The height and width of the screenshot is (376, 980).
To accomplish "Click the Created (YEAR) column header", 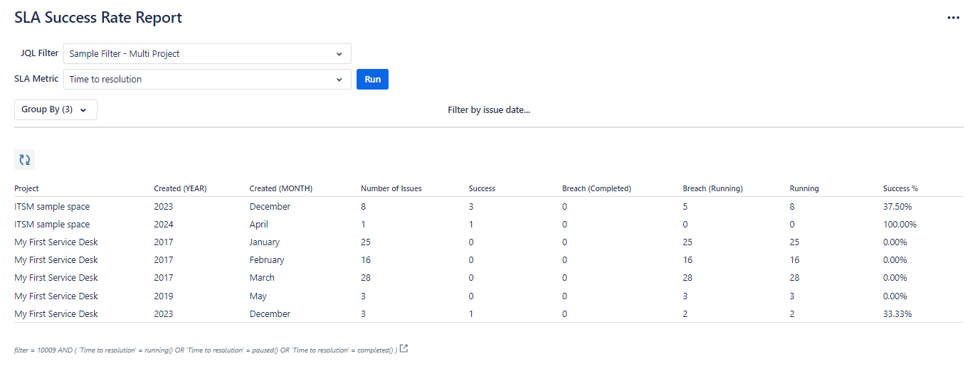I will click(180, 188).
